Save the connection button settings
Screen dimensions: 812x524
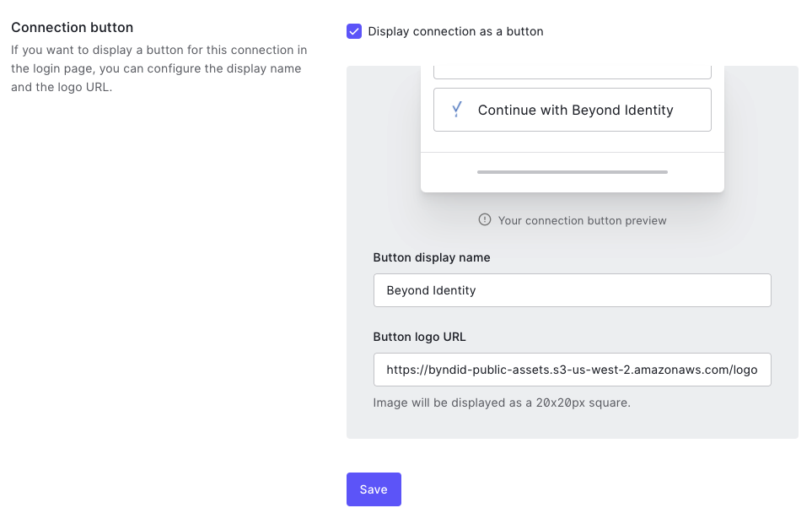click(374, 489)
